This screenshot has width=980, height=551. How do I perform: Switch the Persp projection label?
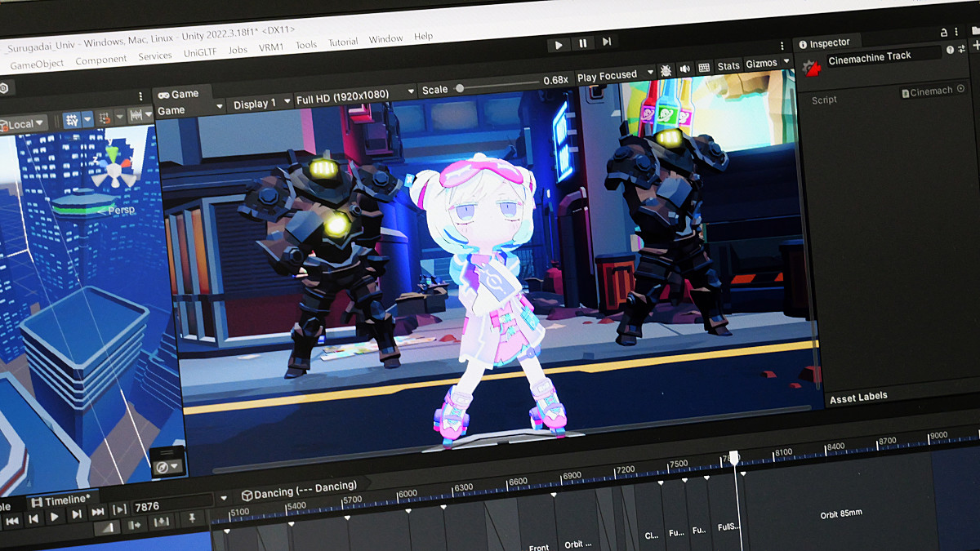(x=121, y=210)
